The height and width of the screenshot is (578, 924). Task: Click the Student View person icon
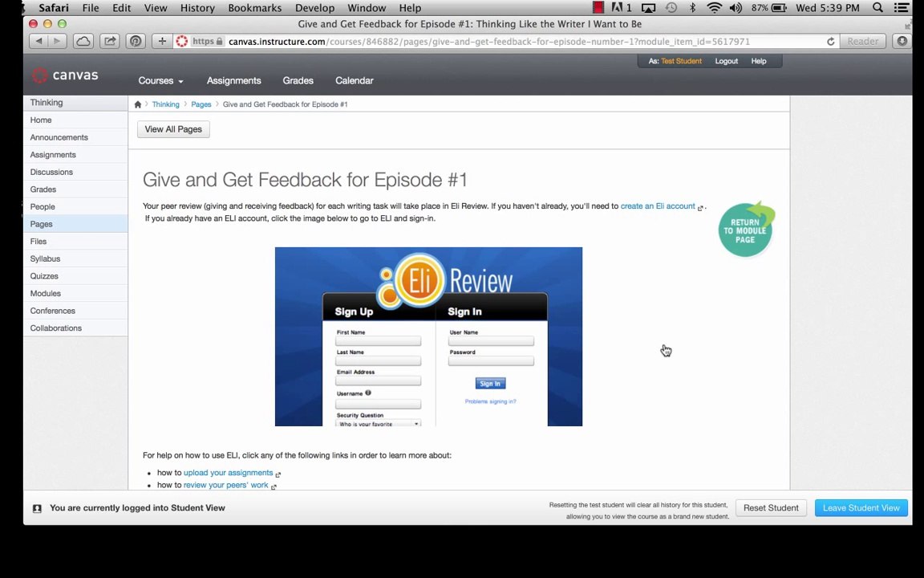37,508
